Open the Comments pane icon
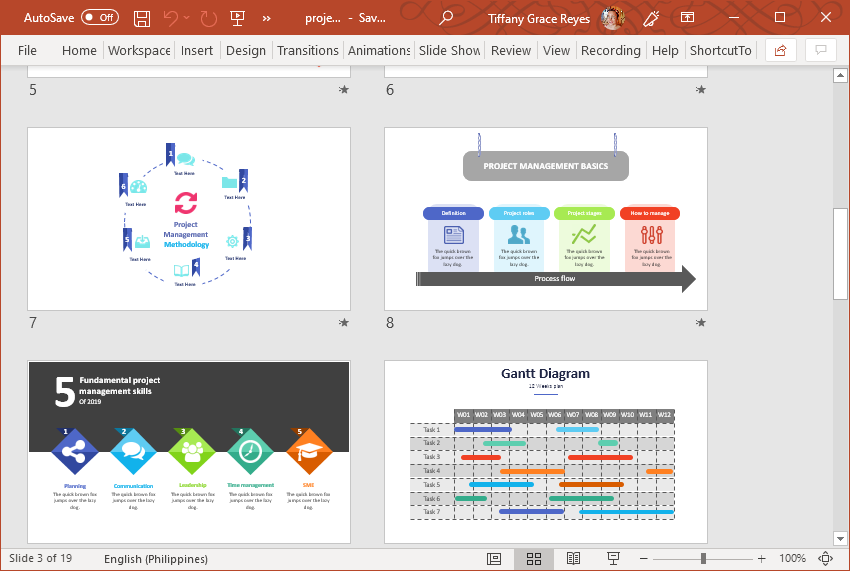 [821, 50]
